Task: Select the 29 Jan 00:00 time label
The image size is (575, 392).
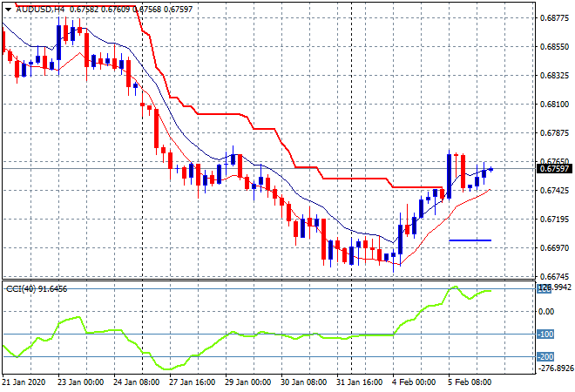Action: pyautogui.click(x=248, y=382)
